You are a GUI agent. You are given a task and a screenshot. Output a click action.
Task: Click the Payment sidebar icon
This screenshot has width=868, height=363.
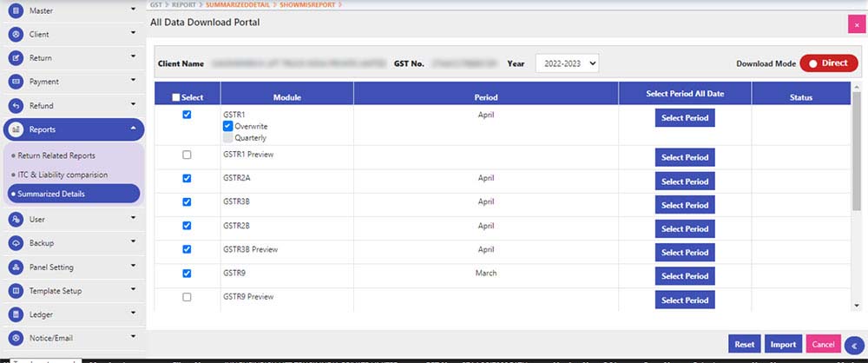pyautogui.click(x=15, y=82)
